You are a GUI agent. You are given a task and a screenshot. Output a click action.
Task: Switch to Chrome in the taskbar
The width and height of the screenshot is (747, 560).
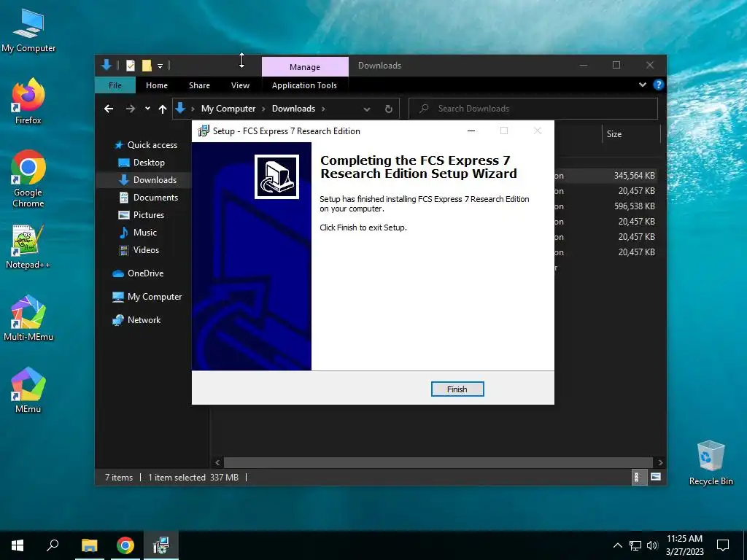pos(125,545)
